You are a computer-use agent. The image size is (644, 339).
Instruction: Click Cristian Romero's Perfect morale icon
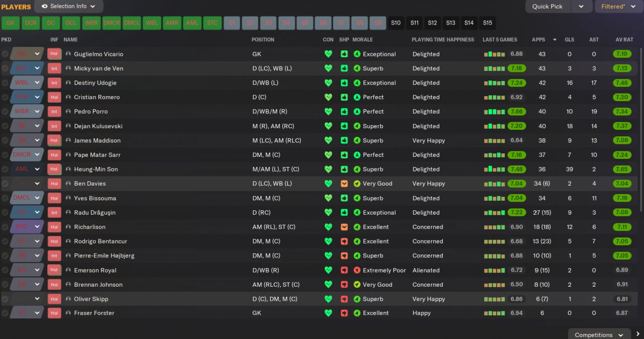tap(357, 97)
